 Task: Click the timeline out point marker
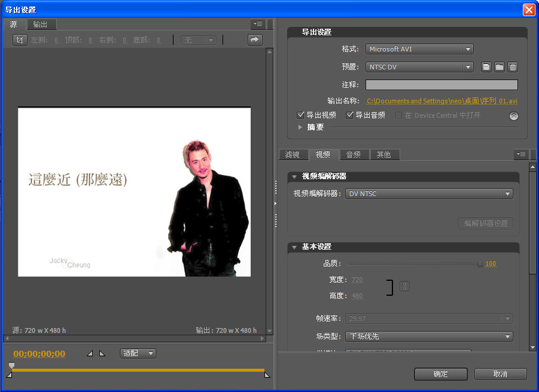267,375
